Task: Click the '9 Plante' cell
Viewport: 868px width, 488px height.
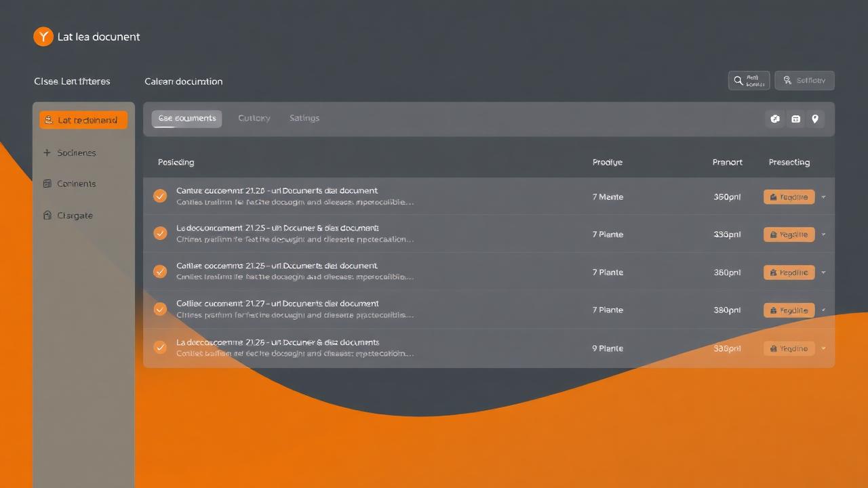Action: pyautogui.click(x=607, y=348)
